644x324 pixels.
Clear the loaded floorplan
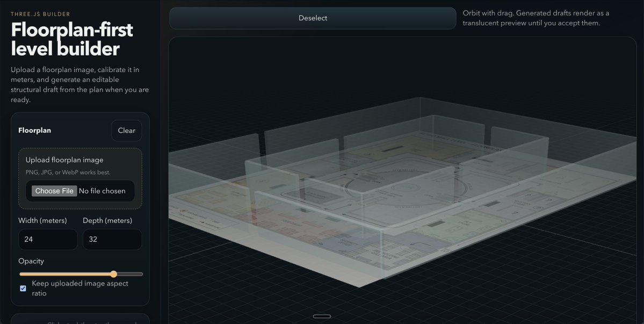coord(127,131)
